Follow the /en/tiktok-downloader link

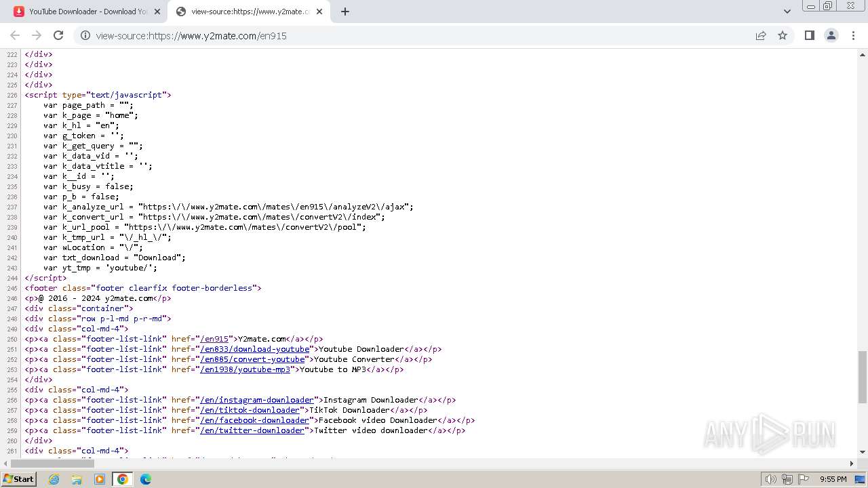click(x=250, y=410)
